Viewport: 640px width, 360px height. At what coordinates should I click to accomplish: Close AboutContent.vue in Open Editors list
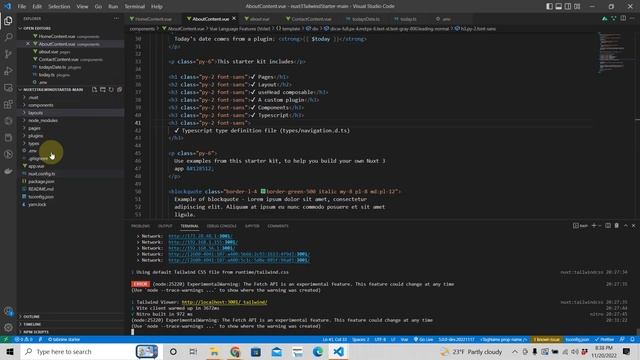(28, 44)
